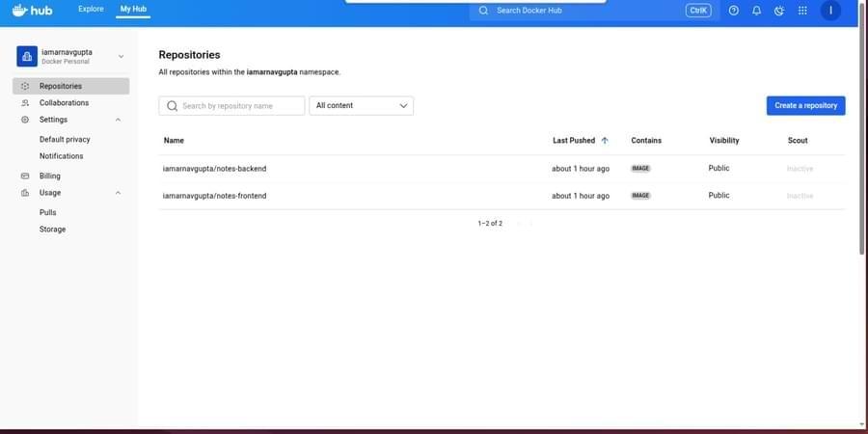The width and height of the screenshot is (868, 434).
Task: Click Public visibility of notes-backend
Action: pos(719,168)
